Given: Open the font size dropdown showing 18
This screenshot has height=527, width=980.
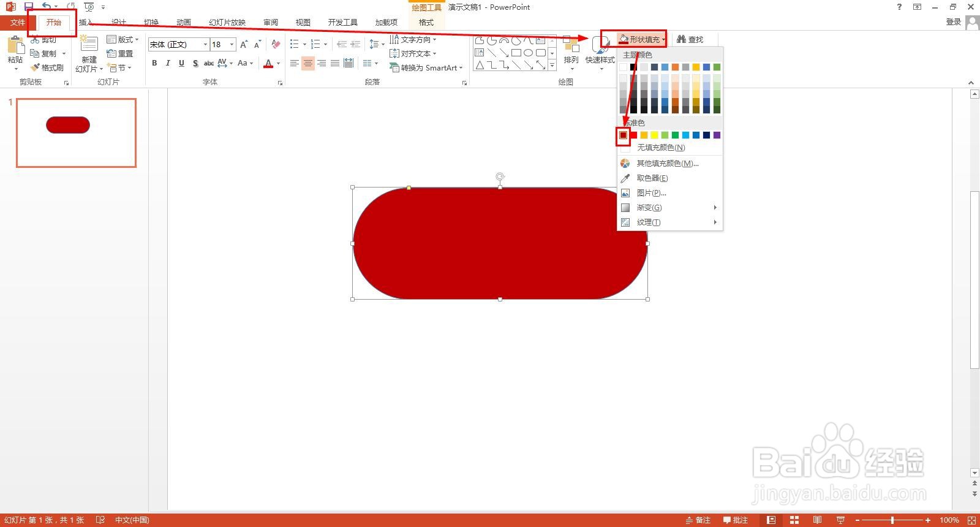Looking at the screenshot, I should 232,44.
